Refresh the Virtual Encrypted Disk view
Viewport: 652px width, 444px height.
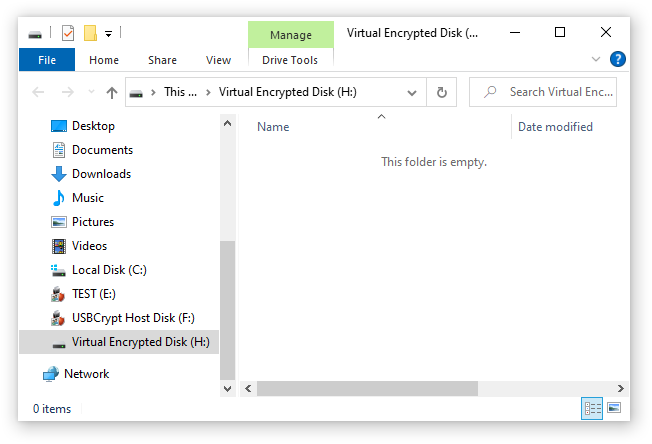[442, 92]
